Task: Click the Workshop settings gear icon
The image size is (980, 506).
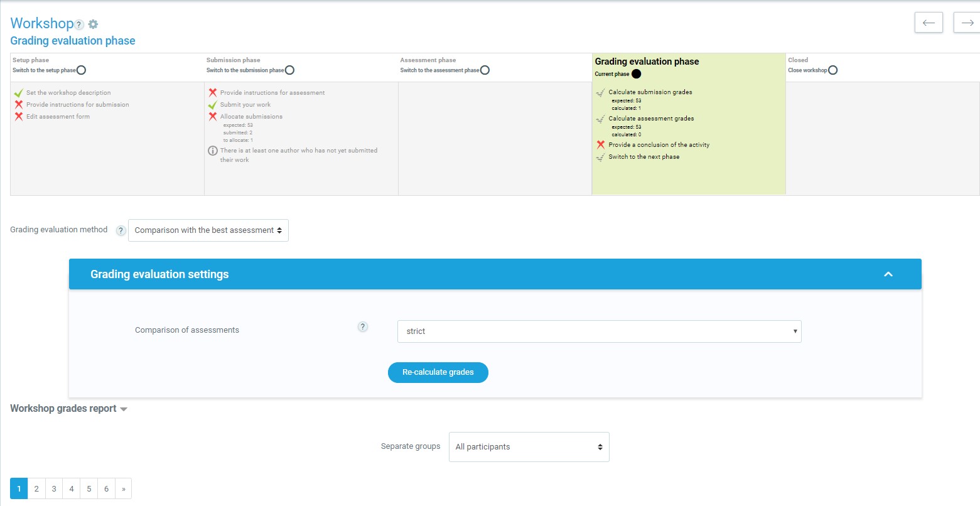Action: (93, 24)
